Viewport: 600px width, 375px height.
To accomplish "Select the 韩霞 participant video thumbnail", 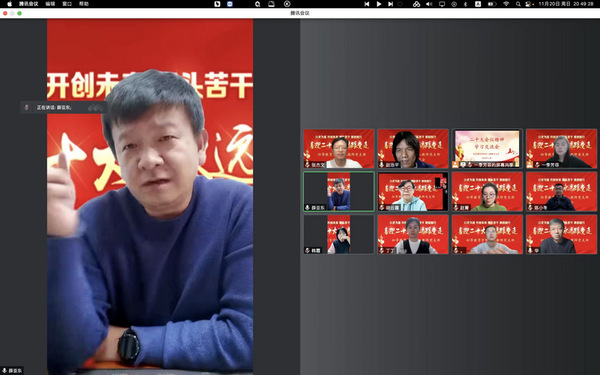I will [339, 234].
